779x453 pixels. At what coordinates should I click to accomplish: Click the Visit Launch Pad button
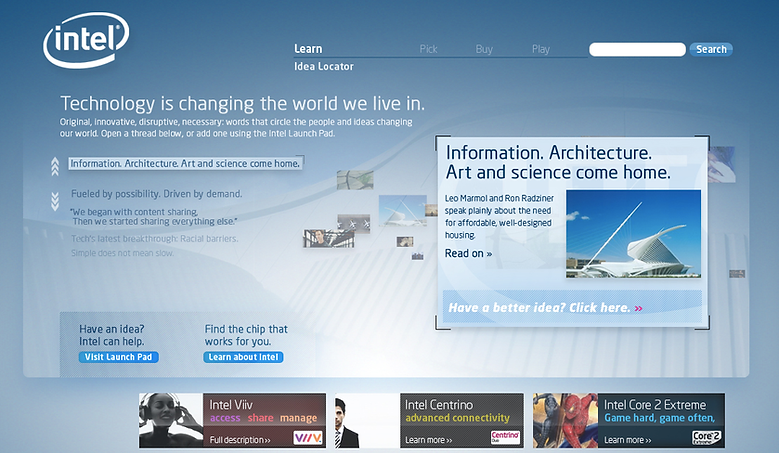coord(118,357)
